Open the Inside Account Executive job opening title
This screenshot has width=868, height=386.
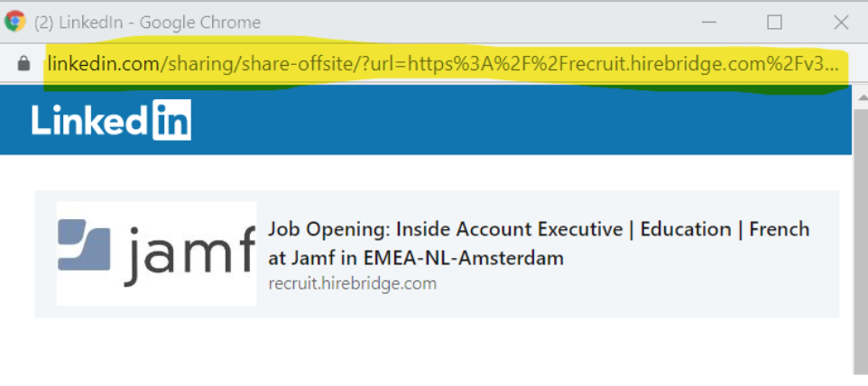click(x=539, y=230)
